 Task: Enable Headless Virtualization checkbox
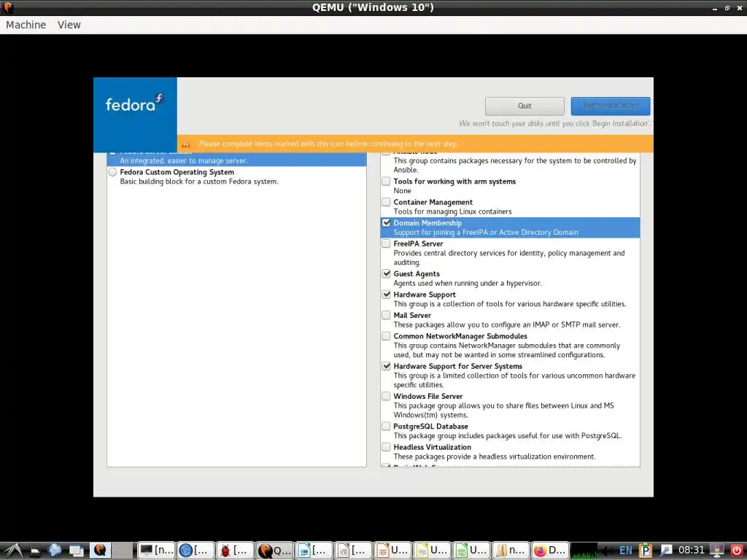(386, 447)
